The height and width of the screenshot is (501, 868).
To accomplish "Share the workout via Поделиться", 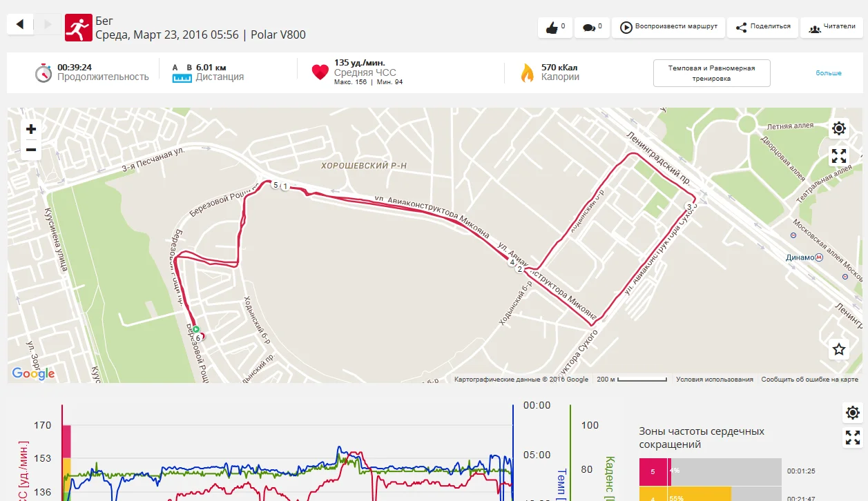I will click(x=762, y=28).
